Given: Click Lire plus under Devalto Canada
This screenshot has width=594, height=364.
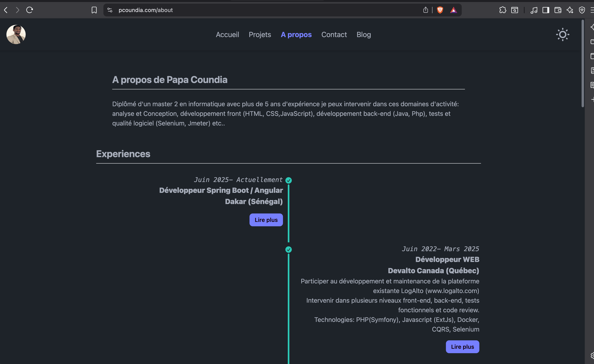Looking at the screenshot, I should (462, 346).
